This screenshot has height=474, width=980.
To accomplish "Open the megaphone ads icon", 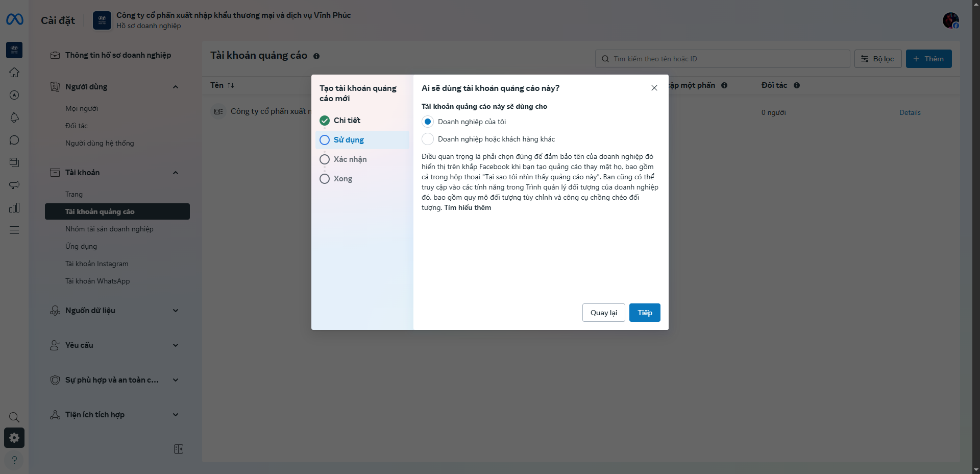I will (14, 185).
